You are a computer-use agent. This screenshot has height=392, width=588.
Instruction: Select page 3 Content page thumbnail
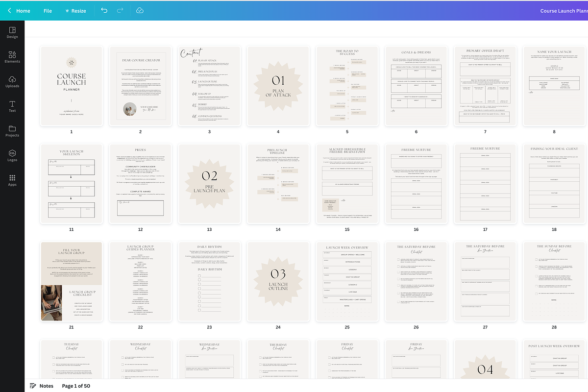click(x=209, y=86)
